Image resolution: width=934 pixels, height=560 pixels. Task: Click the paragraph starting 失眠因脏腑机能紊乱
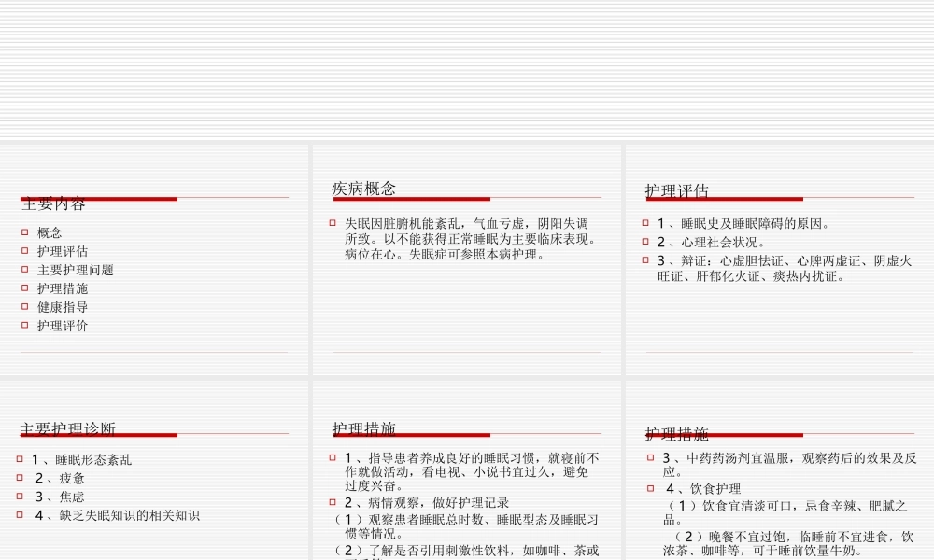pos(471,239)
